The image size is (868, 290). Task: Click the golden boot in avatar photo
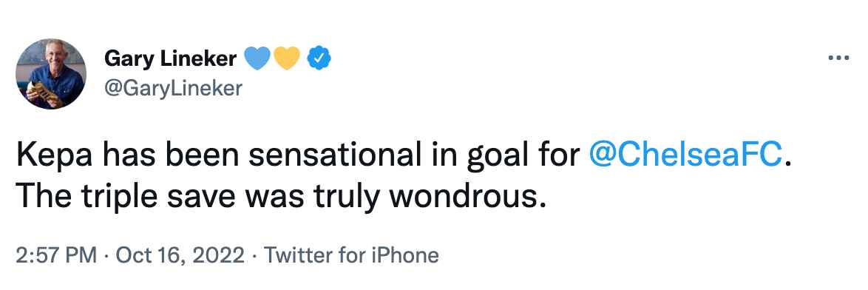[x=43, y=92]
